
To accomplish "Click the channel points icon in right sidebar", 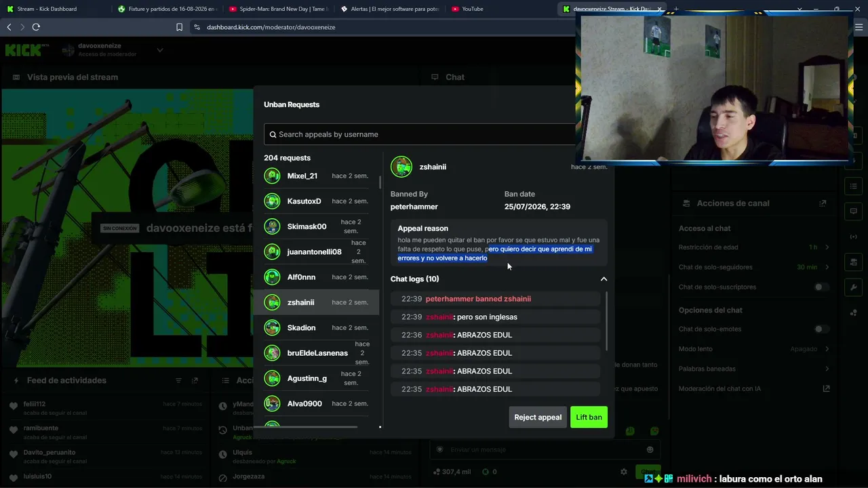I will pos(854,313).
